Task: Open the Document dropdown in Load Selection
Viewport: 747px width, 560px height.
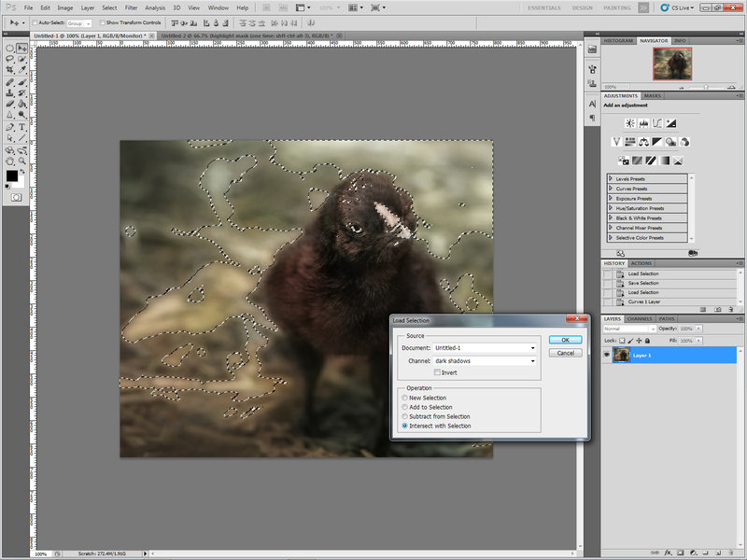Action: click(485, 348)
